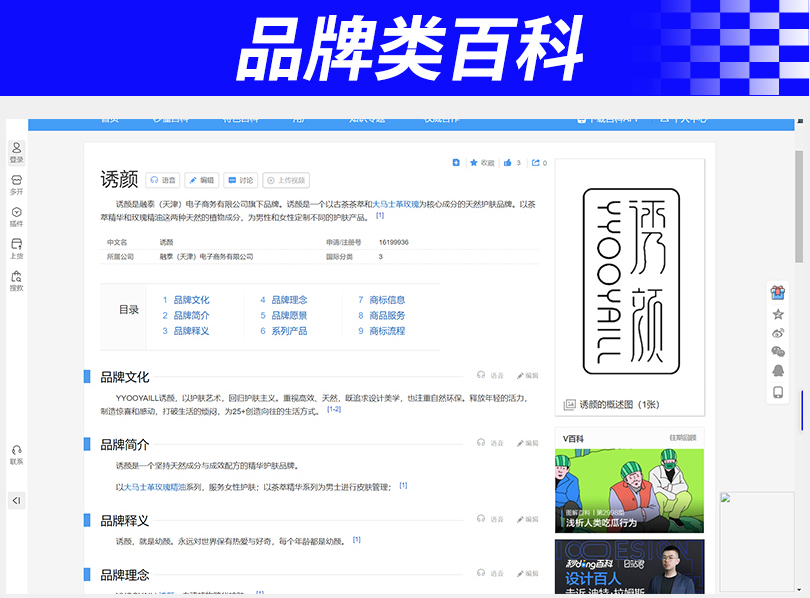Jump to 商标流程 in the catalog
Viewport: 810px width, 598px height.
click(x=387, y=331)
